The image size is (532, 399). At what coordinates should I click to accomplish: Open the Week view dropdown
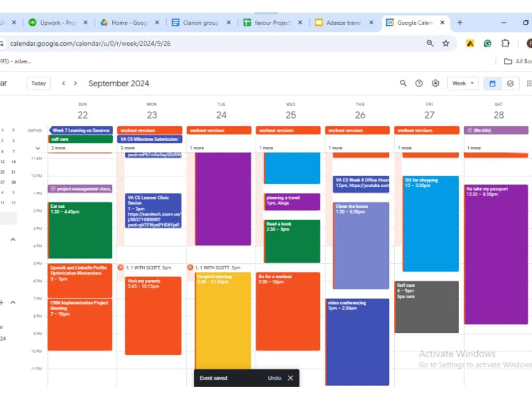[463, 84]
